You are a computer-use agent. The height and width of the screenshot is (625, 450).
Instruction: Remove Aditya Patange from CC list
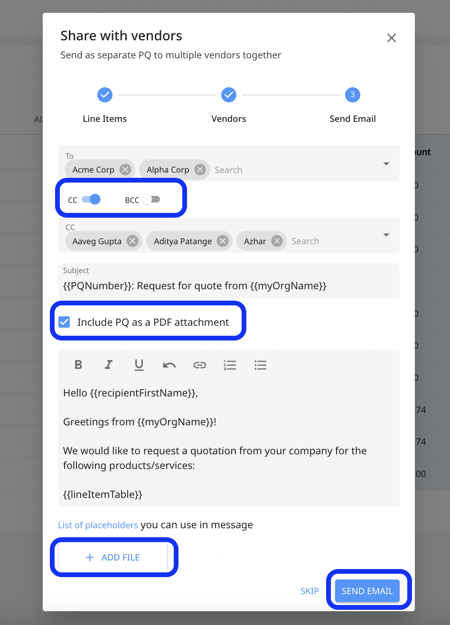222,241
